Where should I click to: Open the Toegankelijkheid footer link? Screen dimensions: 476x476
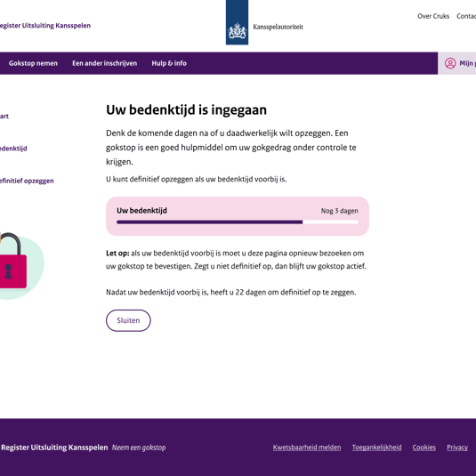click(376, 448)
